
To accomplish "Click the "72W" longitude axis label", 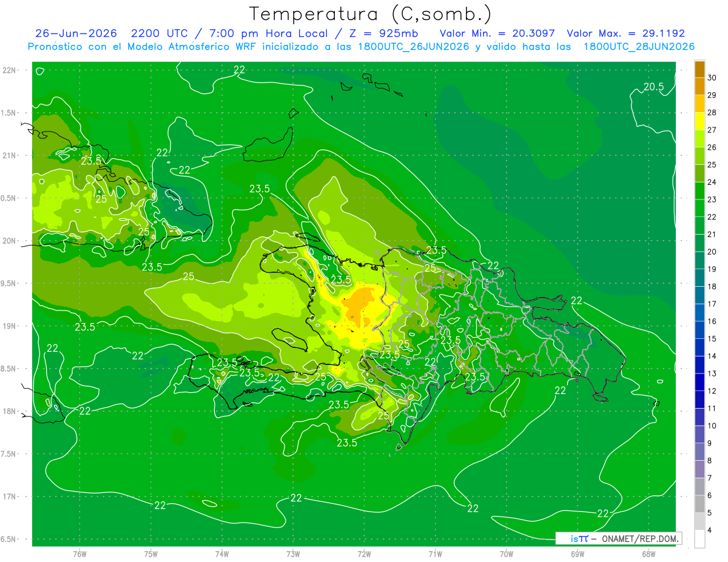I will [364, 554].
